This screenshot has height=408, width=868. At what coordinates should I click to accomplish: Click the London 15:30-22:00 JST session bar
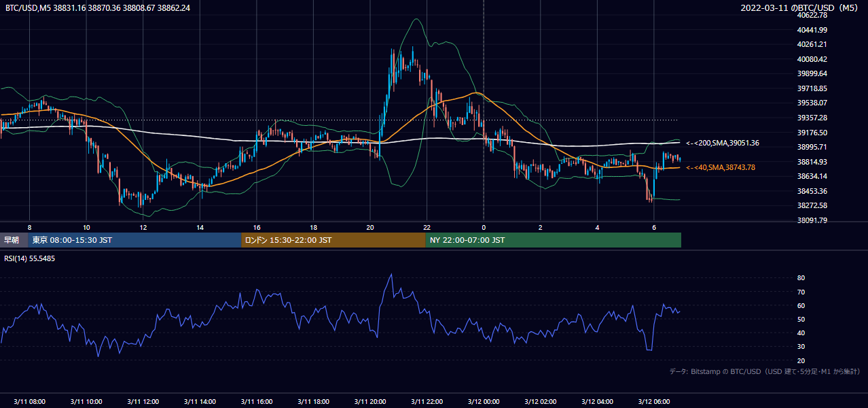[x=333, y=240]
